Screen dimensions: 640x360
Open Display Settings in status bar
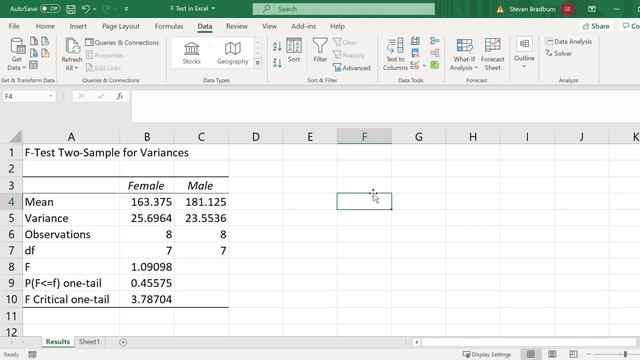coord(487,354)
